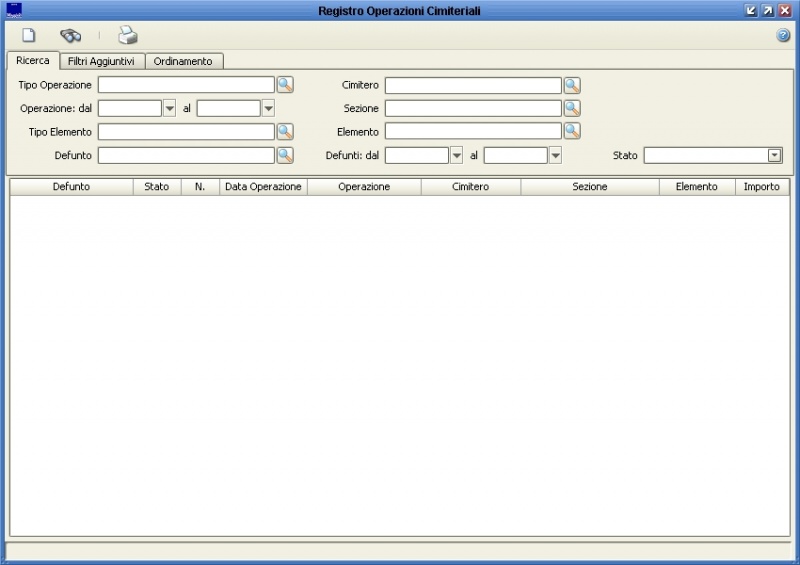This screenshot has height=565, width=800.
Task: Switch to the Ordinamento tab
Action: (183, 61)
